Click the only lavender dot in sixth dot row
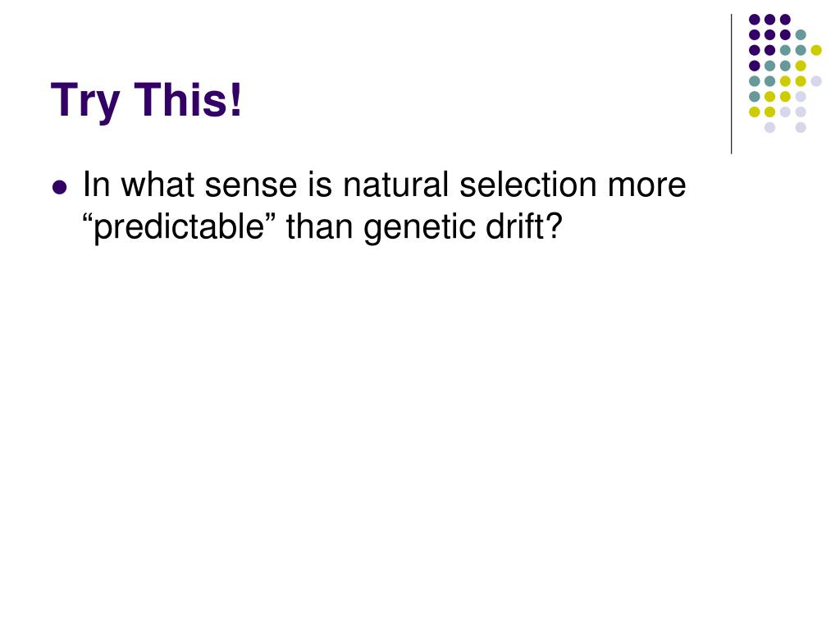The width and height of the screenshot is (840, 630). 801,97
